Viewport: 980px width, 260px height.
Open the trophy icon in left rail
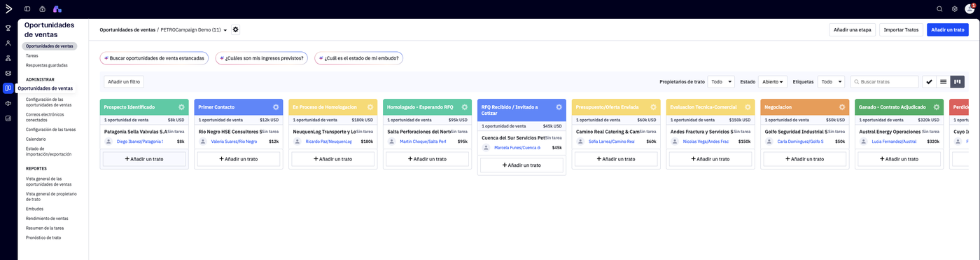(x=8, y=29)
